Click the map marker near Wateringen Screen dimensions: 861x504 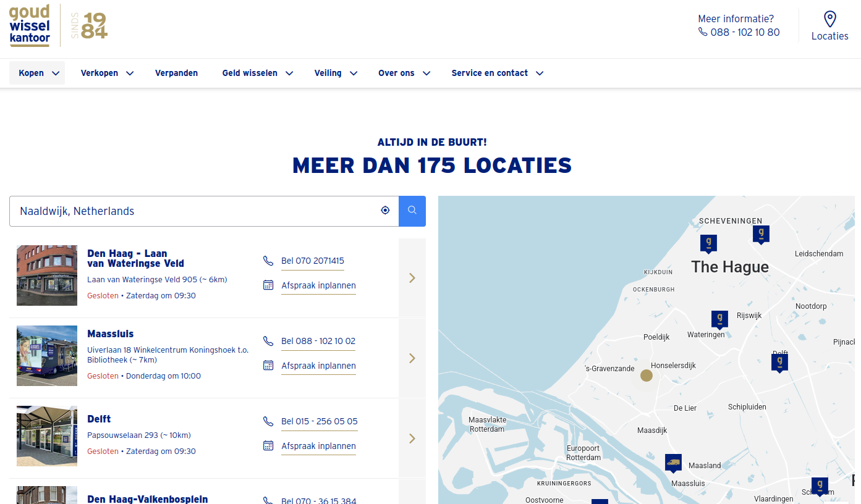click(719, 319)
